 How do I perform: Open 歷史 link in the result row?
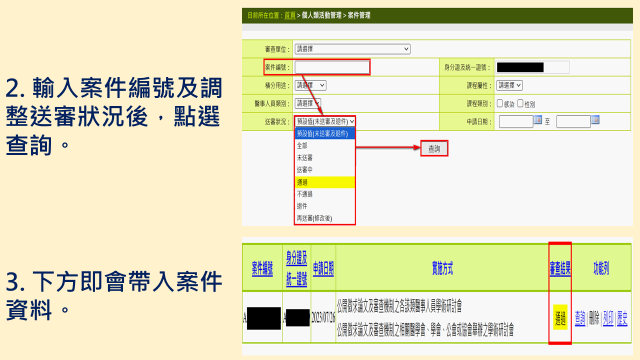click(x=622, y=318)
